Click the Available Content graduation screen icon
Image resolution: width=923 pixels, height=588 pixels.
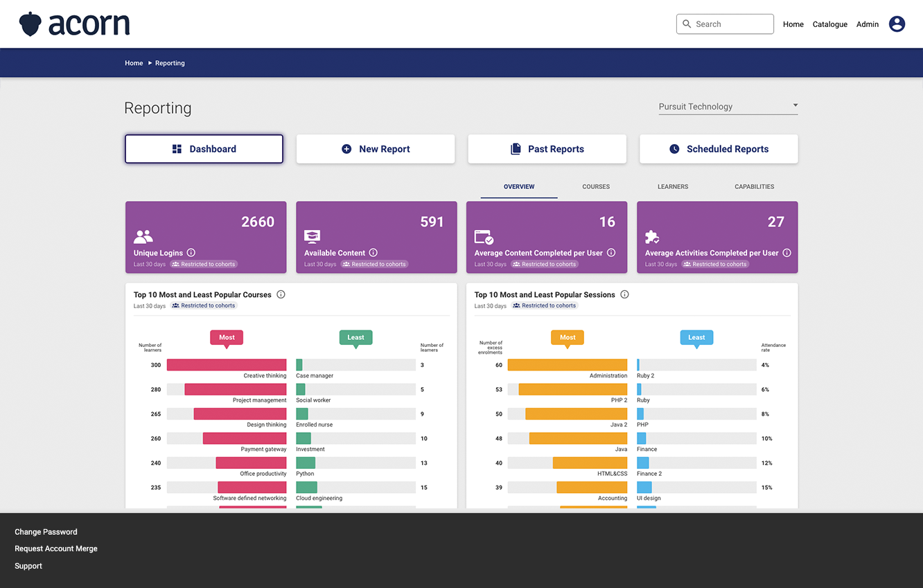pos(313,237)
